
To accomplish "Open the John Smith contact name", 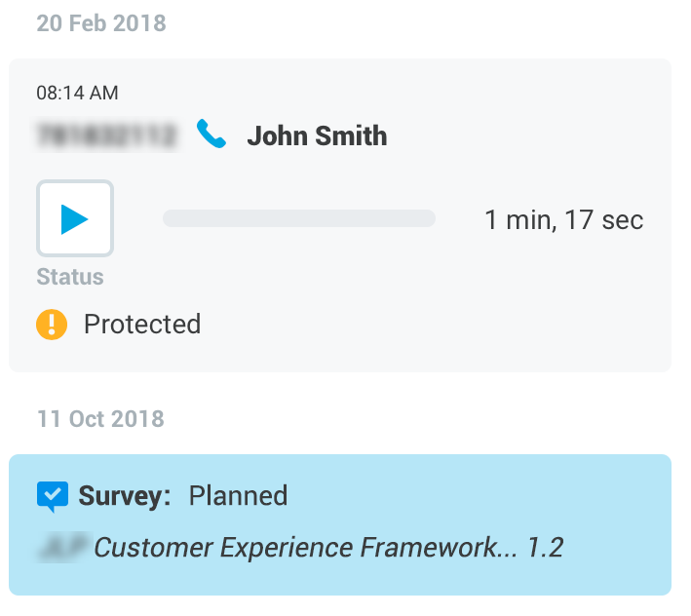I will [317, 135].
